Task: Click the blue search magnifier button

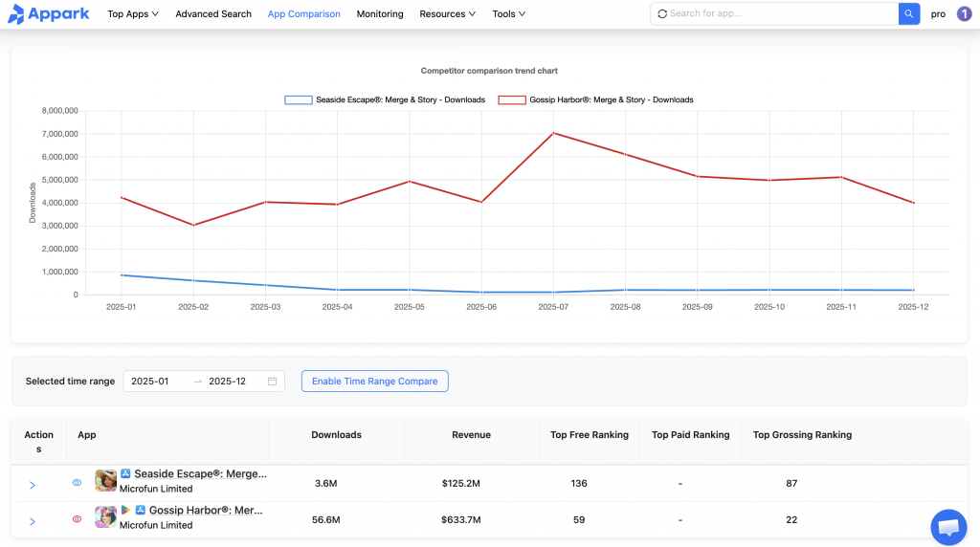Action: pyautogui.click(x=909, y=14)
